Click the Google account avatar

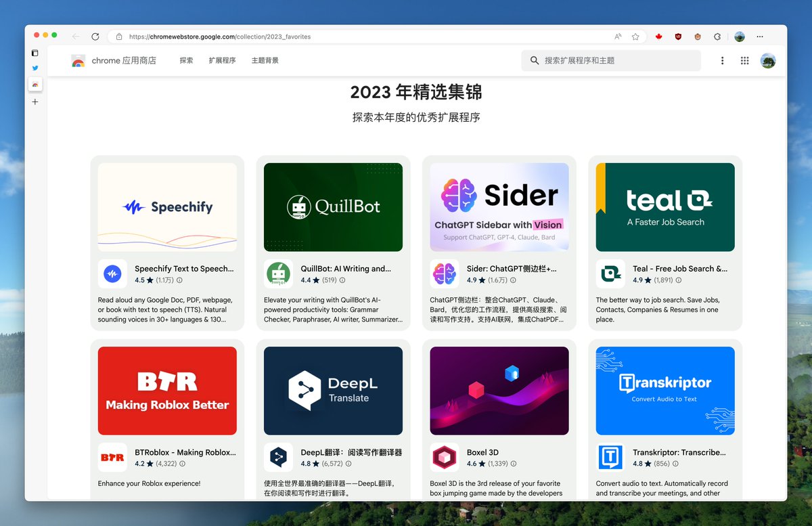(767, 60)
